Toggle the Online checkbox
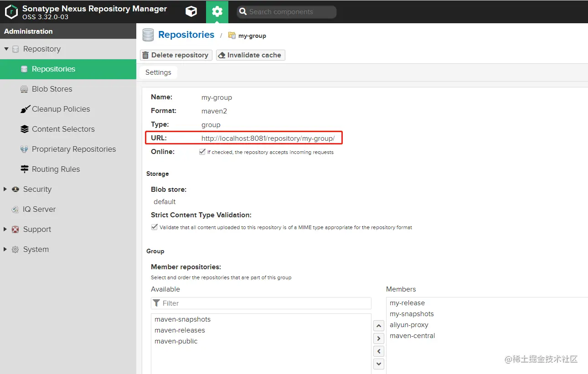The height and width of the screenshot is (374, 588). (x=202, y=152)
